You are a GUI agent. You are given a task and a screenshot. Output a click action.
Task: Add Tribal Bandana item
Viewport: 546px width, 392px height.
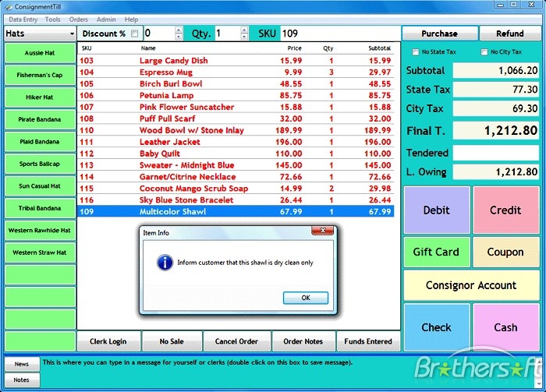tap(40, 208)
